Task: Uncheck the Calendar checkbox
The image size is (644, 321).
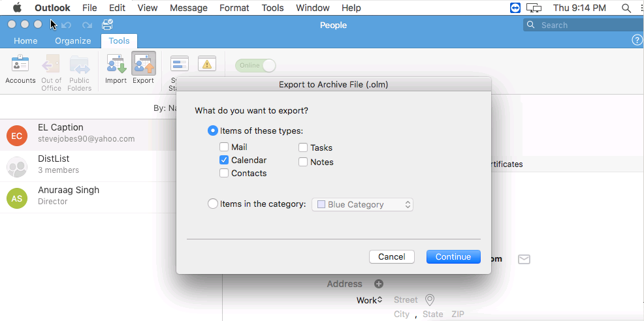Action: point(224,160)
